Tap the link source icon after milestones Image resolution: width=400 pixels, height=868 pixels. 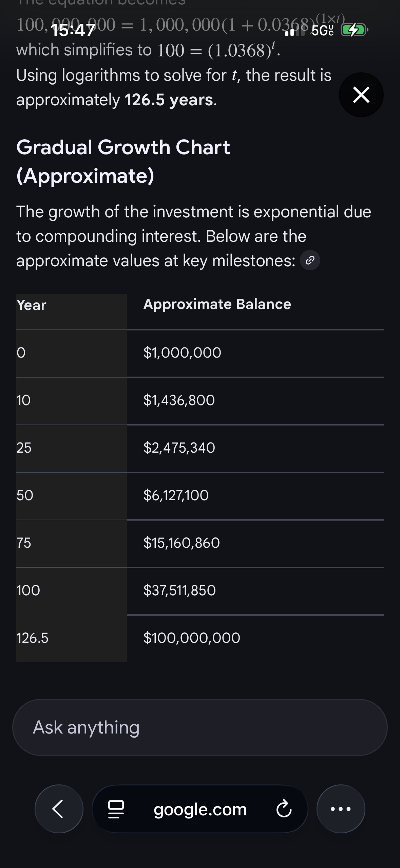(310, 260)
